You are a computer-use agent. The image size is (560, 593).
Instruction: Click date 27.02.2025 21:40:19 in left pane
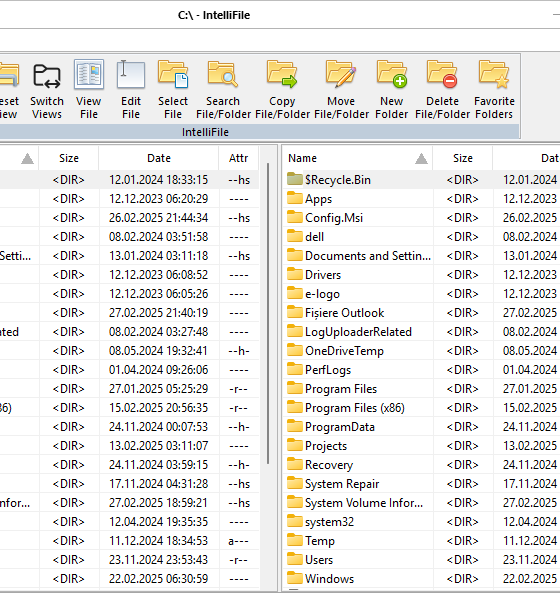point(158,313)
